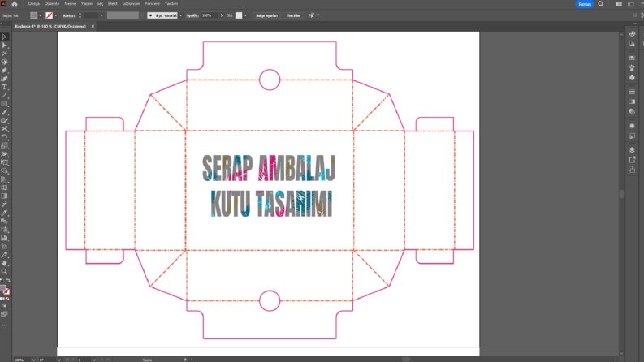This screenshot has height=362, width=644.
Task: Select the Rectangle tool
Action: 5,104
